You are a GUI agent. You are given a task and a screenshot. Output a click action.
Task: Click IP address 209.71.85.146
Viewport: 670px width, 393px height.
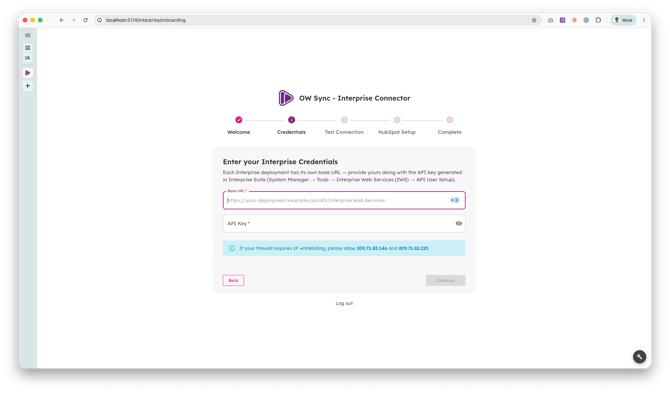tap(372, 248)
